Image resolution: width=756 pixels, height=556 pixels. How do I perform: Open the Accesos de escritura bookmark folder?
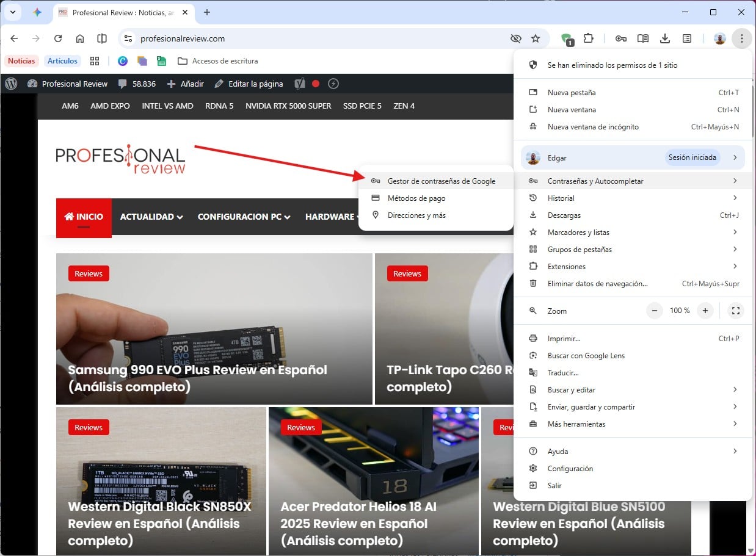217,61
